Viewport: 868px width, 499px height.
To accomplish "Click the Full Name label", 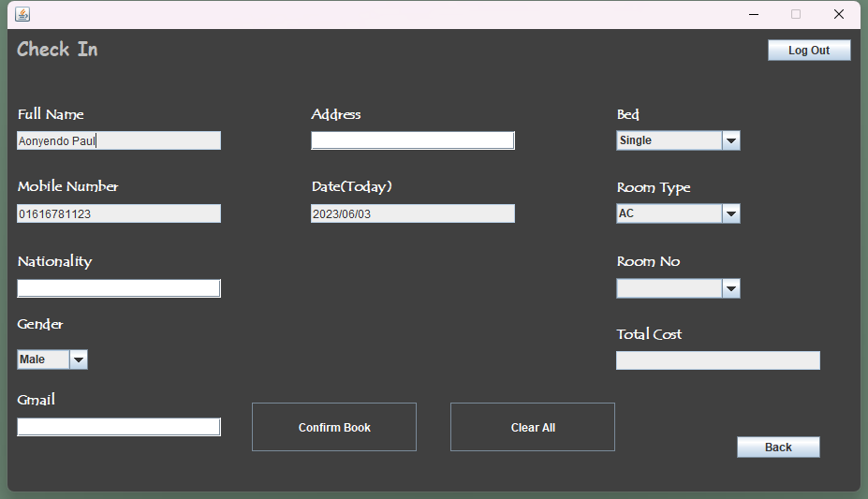I will tap(51, 114).
